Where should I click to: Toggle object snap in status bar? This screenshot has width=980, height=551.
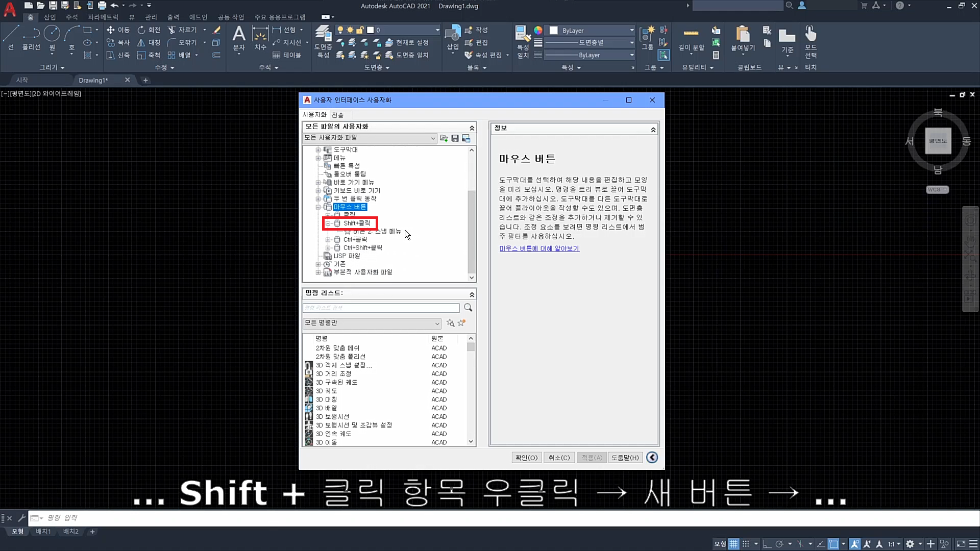click(x=833, y=544)
